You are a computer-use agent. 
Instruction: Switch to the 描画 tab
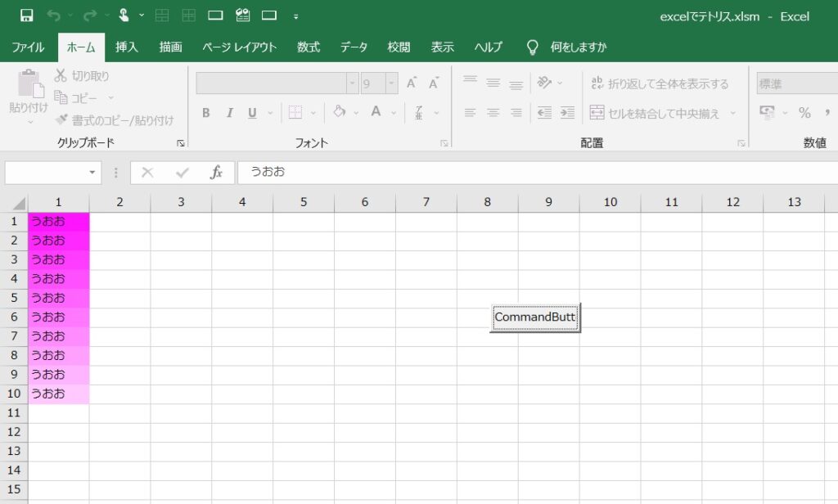pos(170,47)
